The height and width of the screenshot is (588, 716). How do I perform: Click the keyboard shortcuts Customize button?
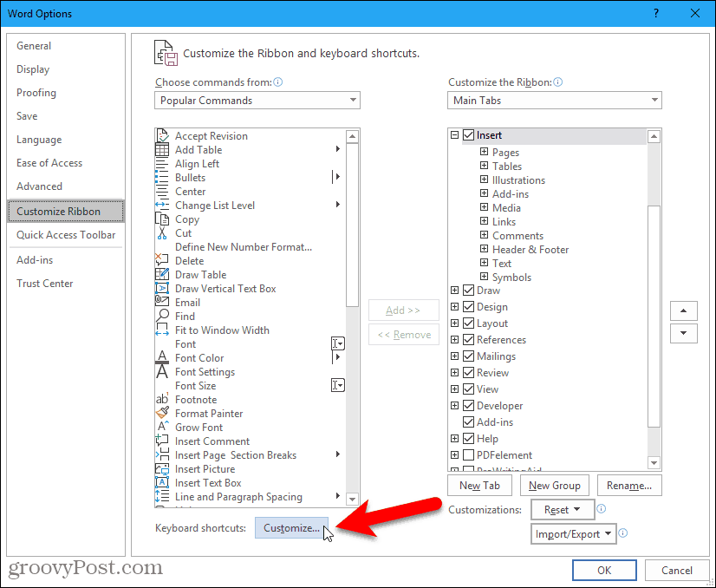coord(291,527)
